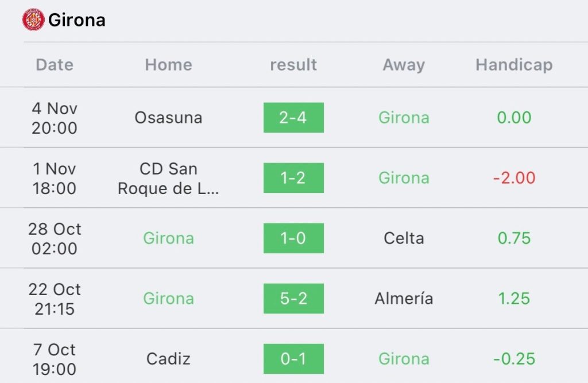Click the result column header
Screen dimensions: 588x383
(x=293, y=64)
